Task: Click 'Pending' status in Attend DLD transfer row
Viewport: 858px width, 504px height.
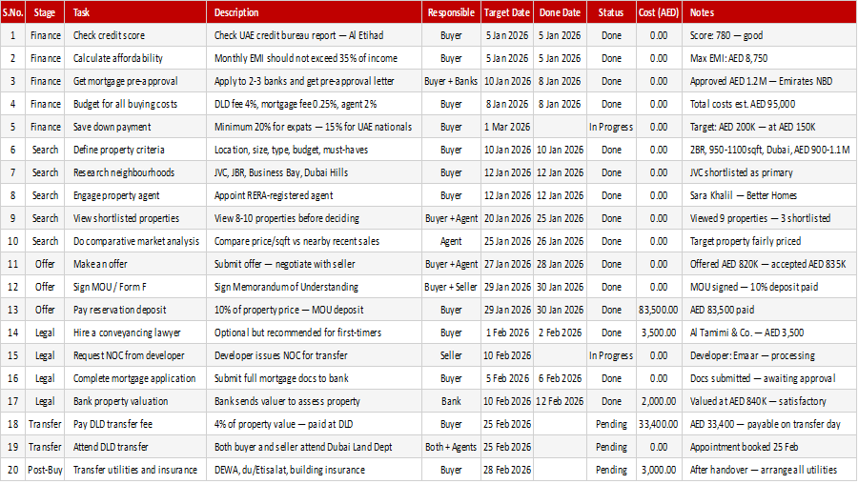Action: pos(611,447)
